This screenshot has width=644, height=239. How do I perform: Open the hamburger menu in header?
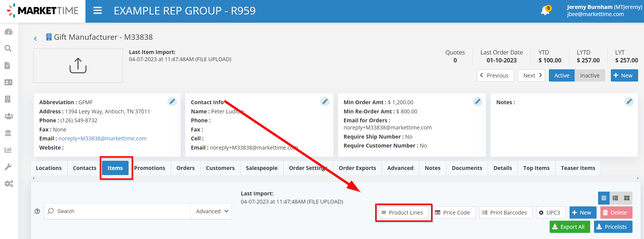(x=97, y=11)
